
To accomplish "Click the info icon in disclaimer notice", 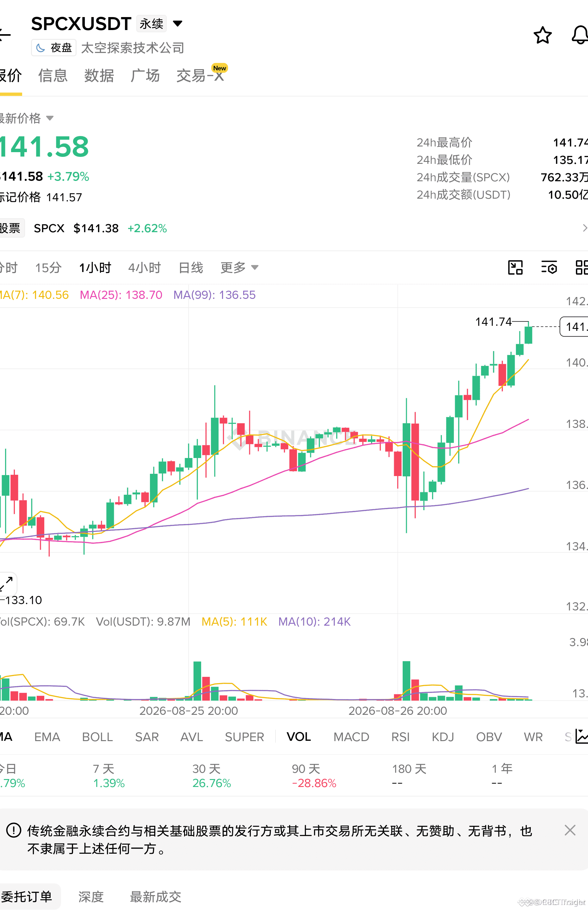I will pyautogui.click(x=14, y=830).
